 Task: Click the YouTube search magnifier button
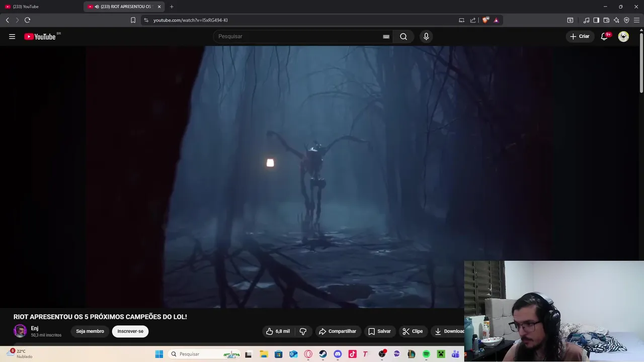(404, 36)
